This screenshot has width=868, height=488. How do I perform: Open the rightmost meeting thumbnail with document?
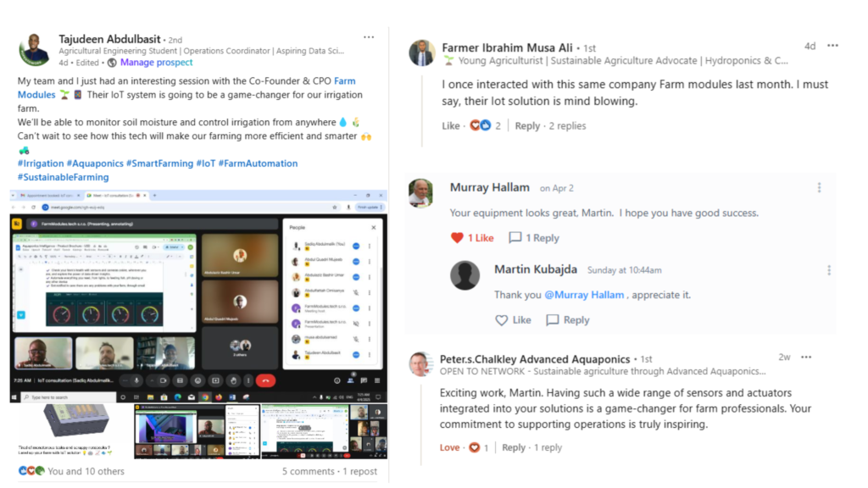click(324, 431)
